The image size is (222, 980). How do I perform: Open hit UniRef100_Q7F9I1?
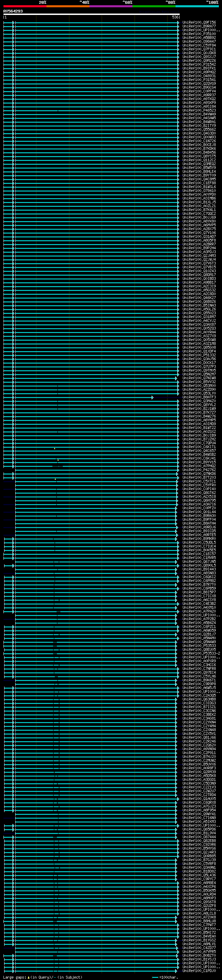199,49
